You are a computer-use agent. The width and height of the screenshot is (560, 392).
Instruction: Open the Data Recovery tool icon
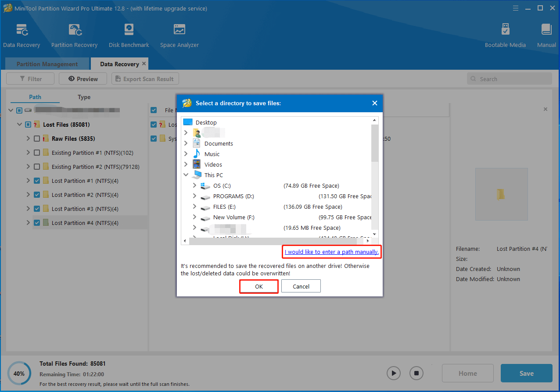(22, 30)
